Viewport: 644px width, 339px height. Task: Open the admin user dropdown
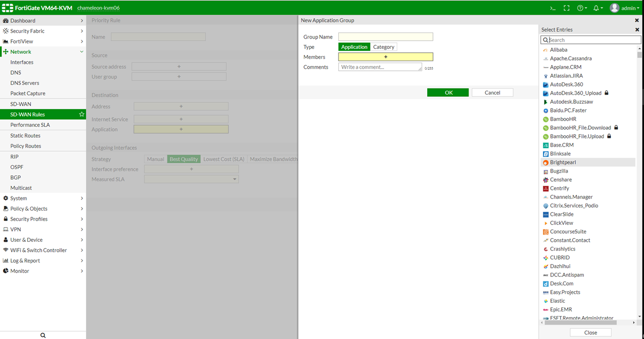pyautogui.click(x=625, y=8)
